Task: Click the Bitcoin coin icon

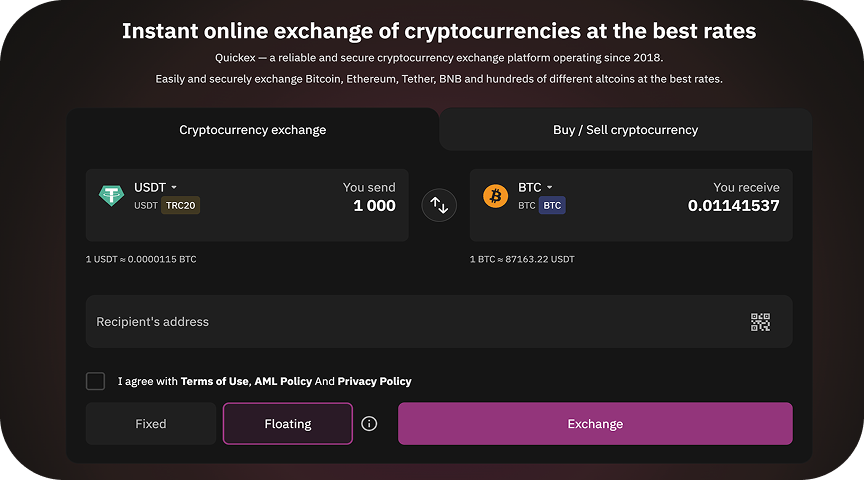Action: (x=495, y=196)
